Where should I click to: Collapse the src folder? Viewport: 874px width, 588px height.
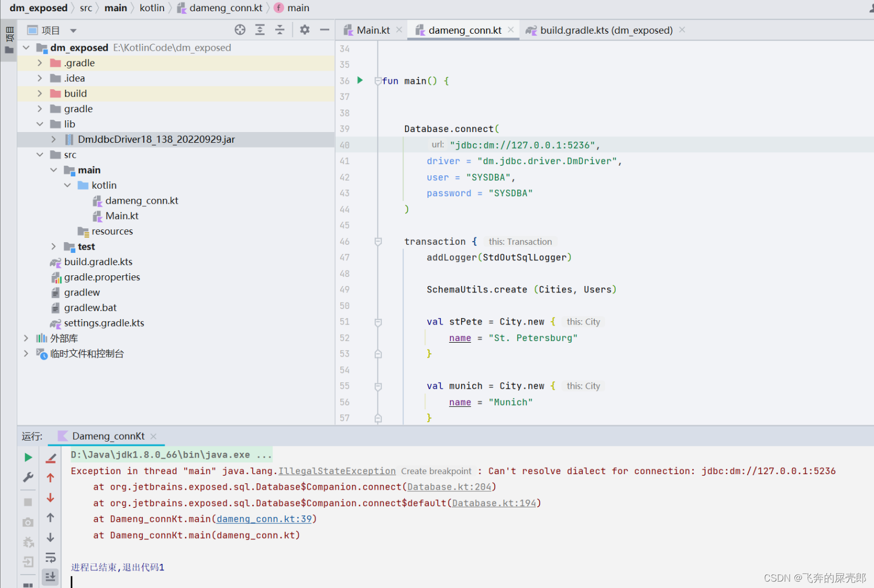point(40,154)
